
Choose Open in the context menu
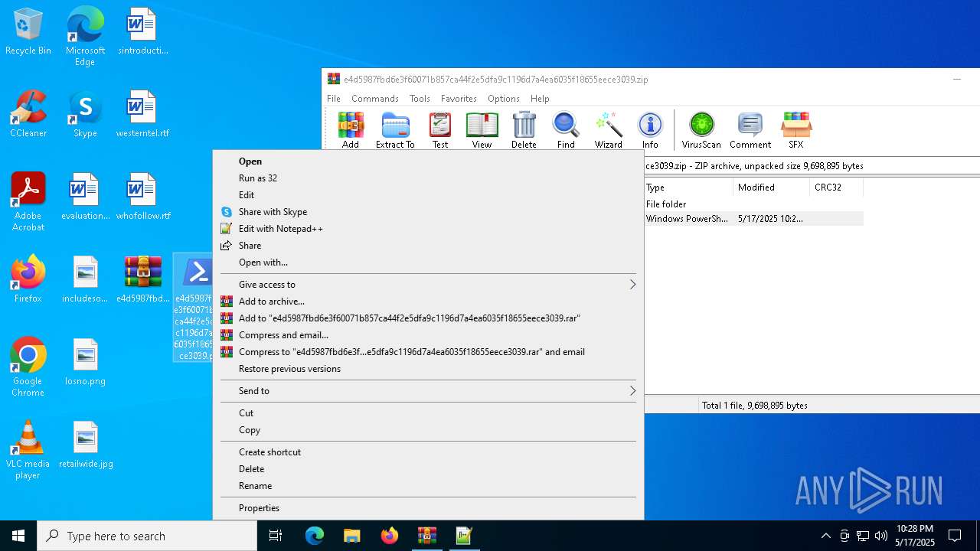click(x=428, y=161)
